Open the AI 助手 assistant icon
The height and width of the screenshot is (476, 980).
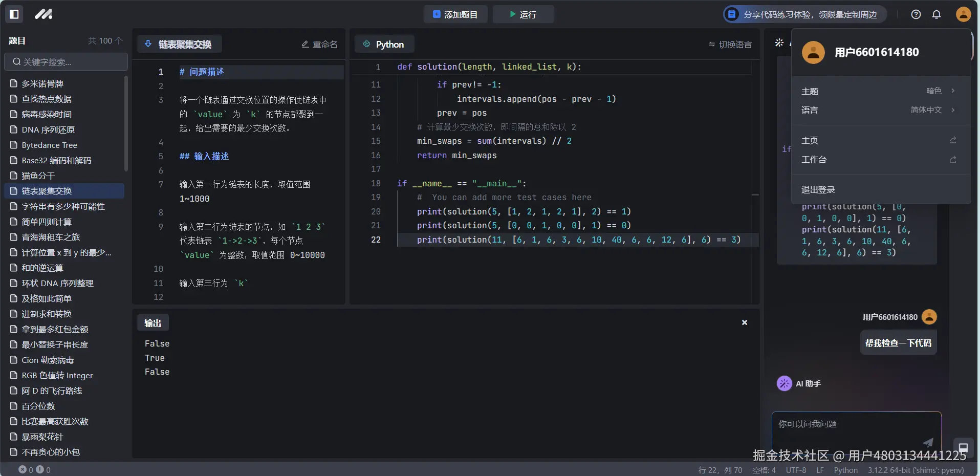pos(785,383)
